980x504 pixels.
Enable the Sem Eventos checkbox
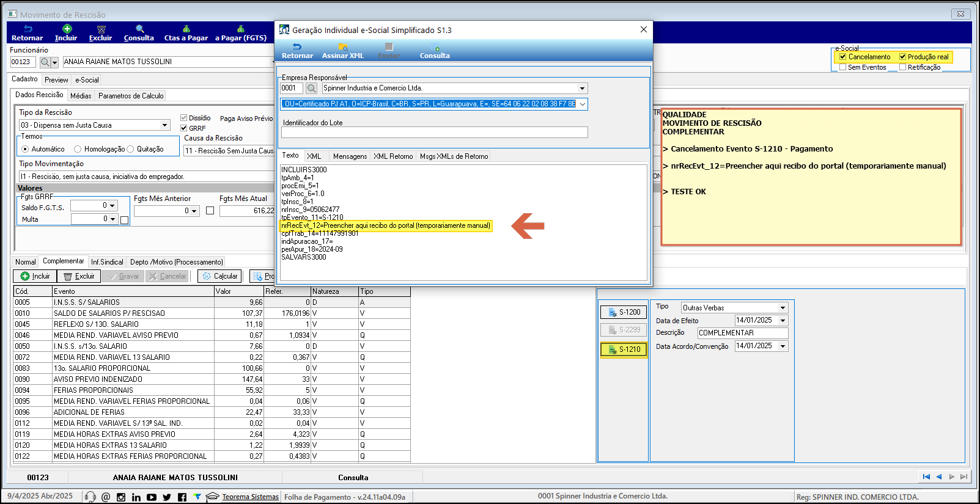[842, 67]
